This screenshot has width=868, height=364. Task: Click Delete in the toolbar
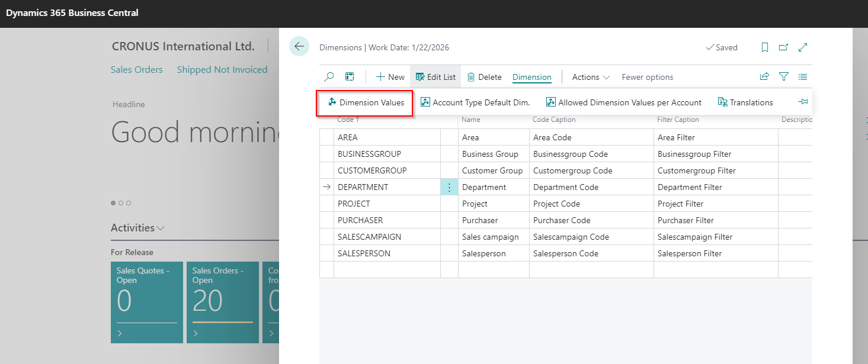pyautogui.click(x=484, y=77)
